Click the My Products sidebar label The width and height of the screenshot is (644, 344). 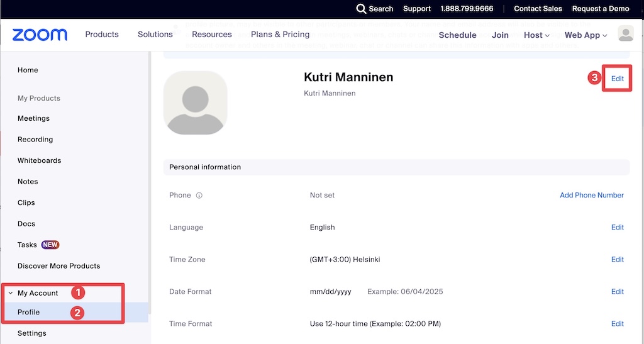tap(39, 98)
